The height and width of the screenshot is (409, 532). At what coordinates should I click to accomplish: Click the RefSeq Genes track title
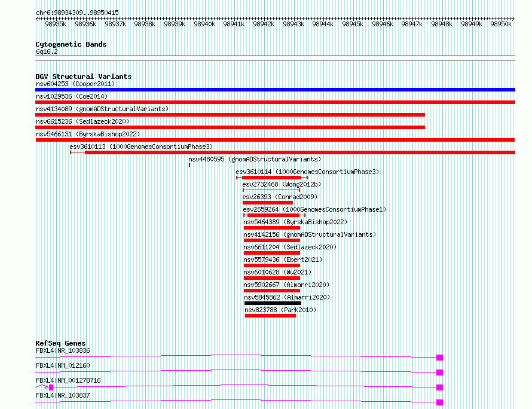61,343
